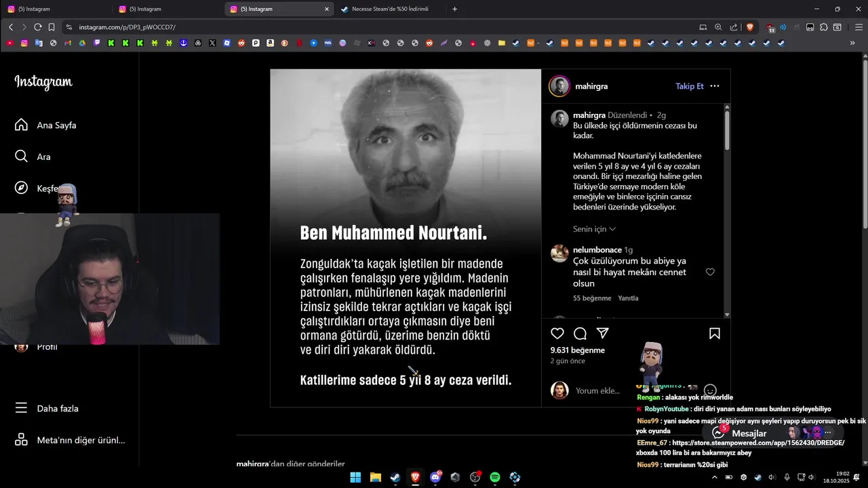868x488 pixels.
Task: Bookmark this page in the browser toolbar
Action: pos(52,27)
